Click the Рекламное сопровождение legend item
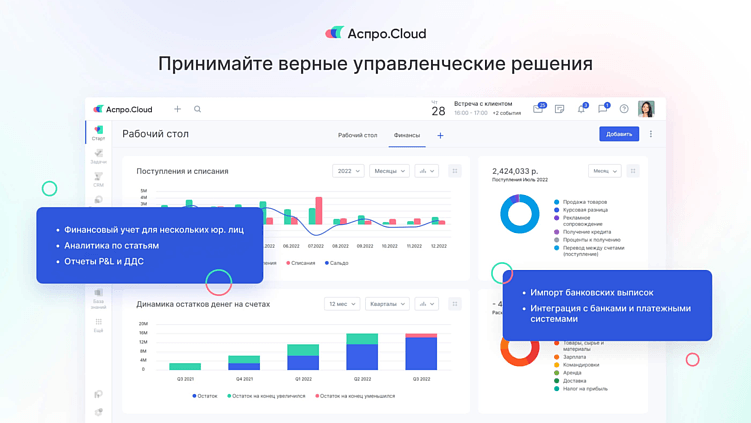Screen dimensions: 751x423 click(578, 221)
